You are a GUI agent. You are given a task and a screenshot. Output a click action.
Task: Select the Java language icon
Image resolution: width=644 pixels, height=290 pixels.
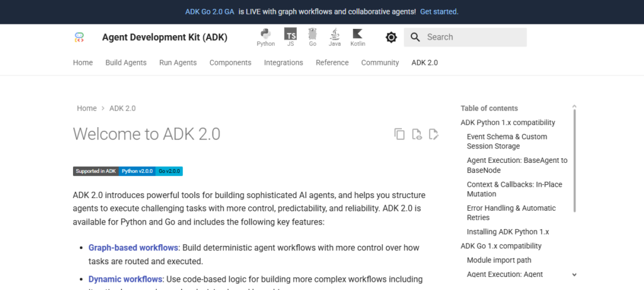335,37
